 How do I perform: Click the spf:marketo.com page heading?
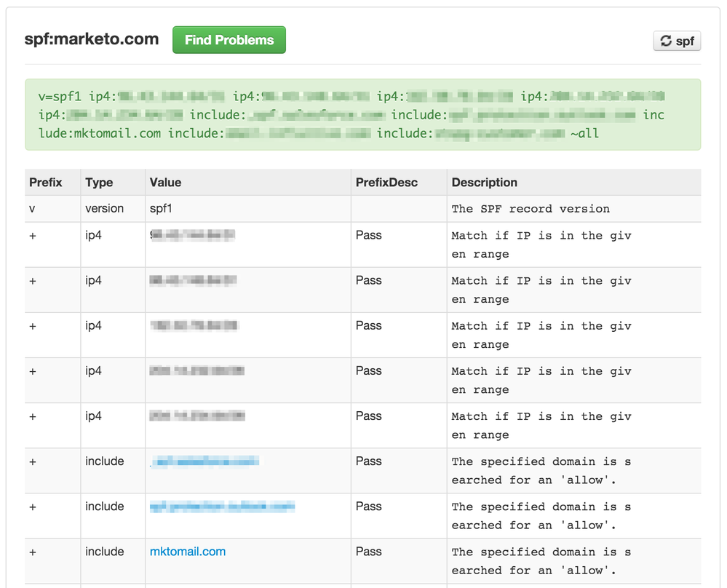coord(92,39)
